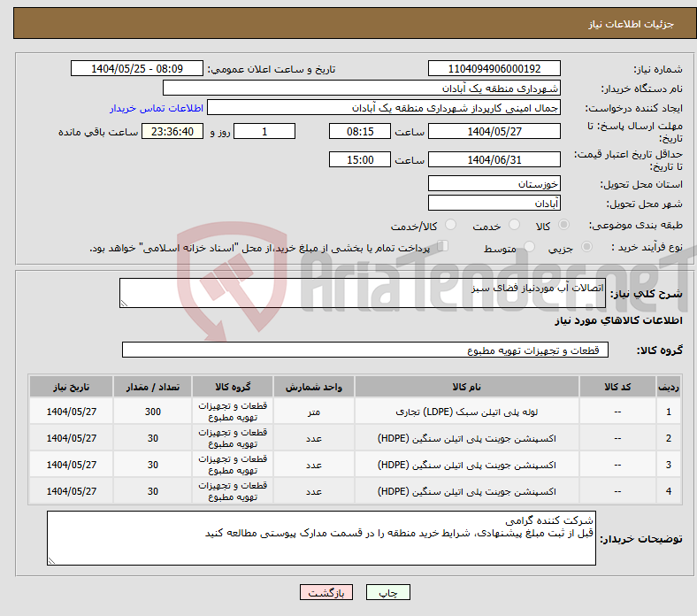Click the کد کالا column header

[617, 387]
